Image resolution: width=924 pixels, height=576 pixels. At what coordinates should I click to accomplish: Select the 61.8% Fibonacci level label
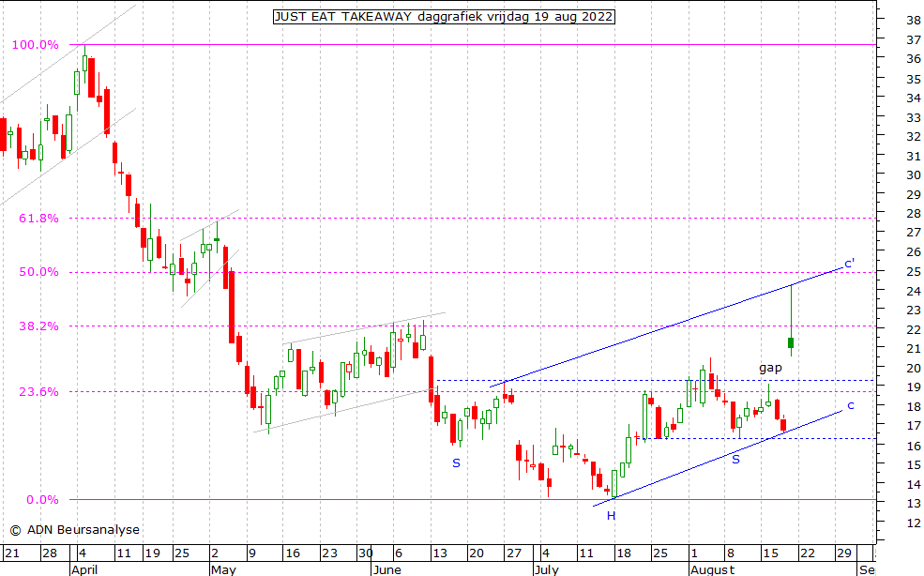pyautogui.click(x=38, y=219)
